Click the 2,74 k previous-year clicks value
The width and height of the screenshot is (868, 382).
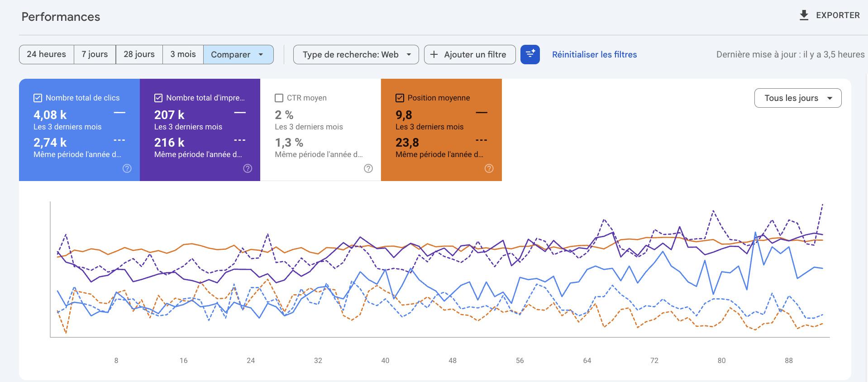click(50, 143)
